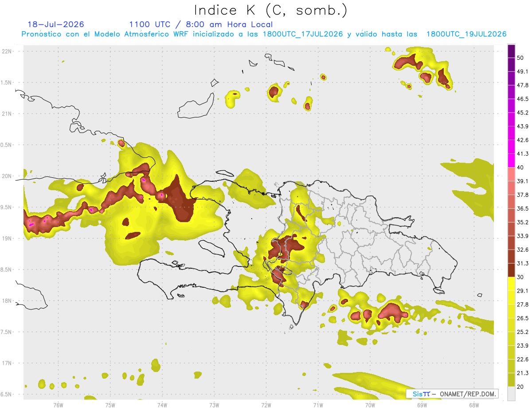This screenshot has height=411, width=532.
Task: Click the legend value "20"
Action: (x=520, y=387)
